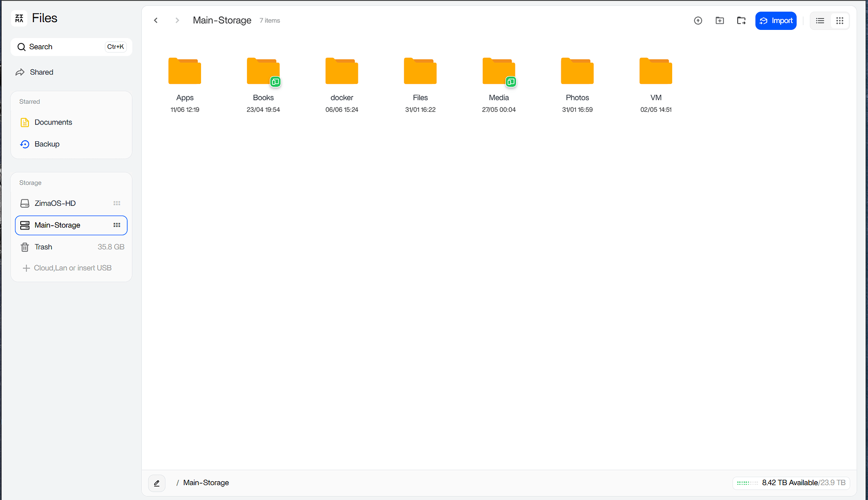The image size is (868, 500).
Task: Click Photos date 31/01 16:59
Action: [x=577, y=110]
